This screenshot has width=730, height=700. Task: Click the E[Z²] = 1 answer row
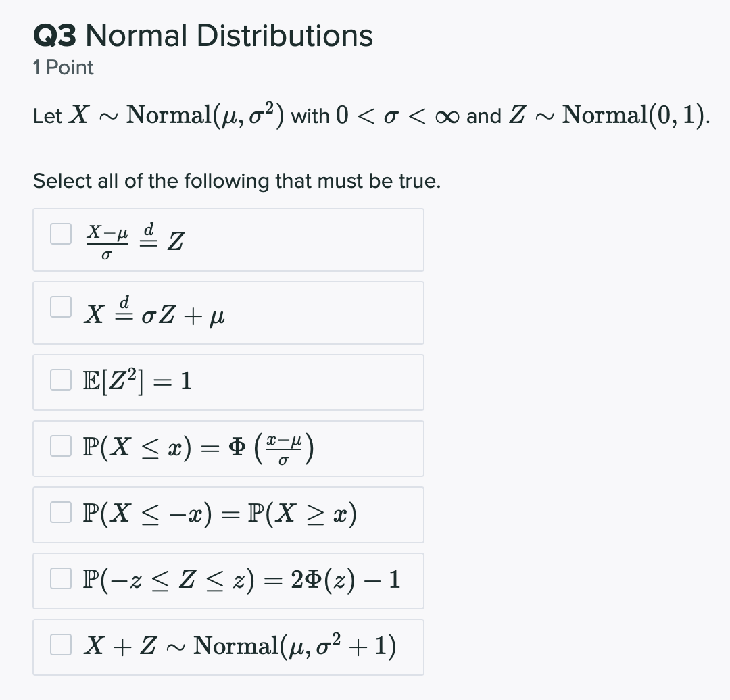(x=228, y=382)
